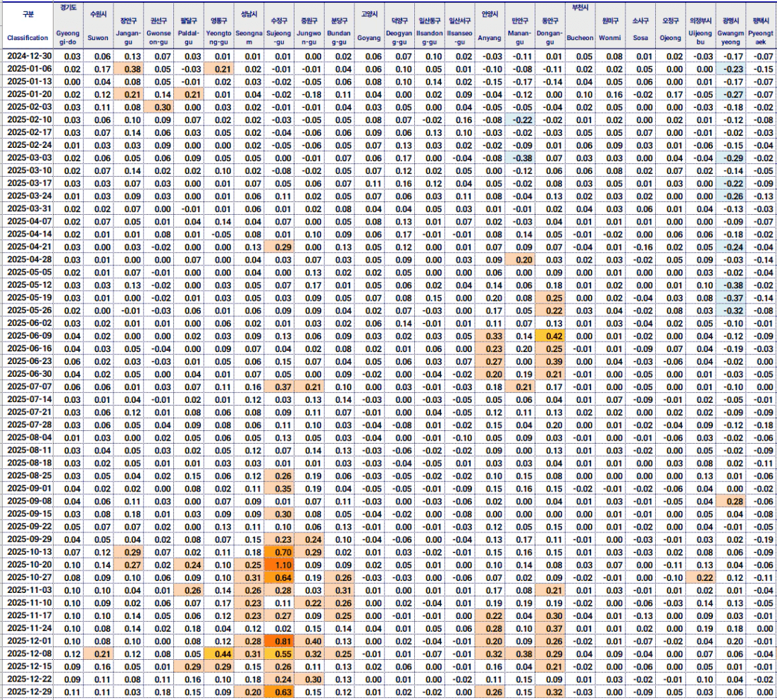The height and width of the screenshot is (700, 777).
Task: Click the 0.28 Gwangmyeong cell in 2025-09-08 row
Action: pyautogui.click(x=731, y=501)
